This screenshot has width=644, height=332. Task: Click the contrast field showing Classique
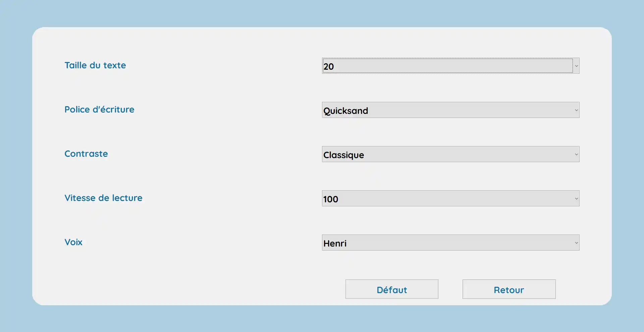pyautogui.click(x=447, y=154)
